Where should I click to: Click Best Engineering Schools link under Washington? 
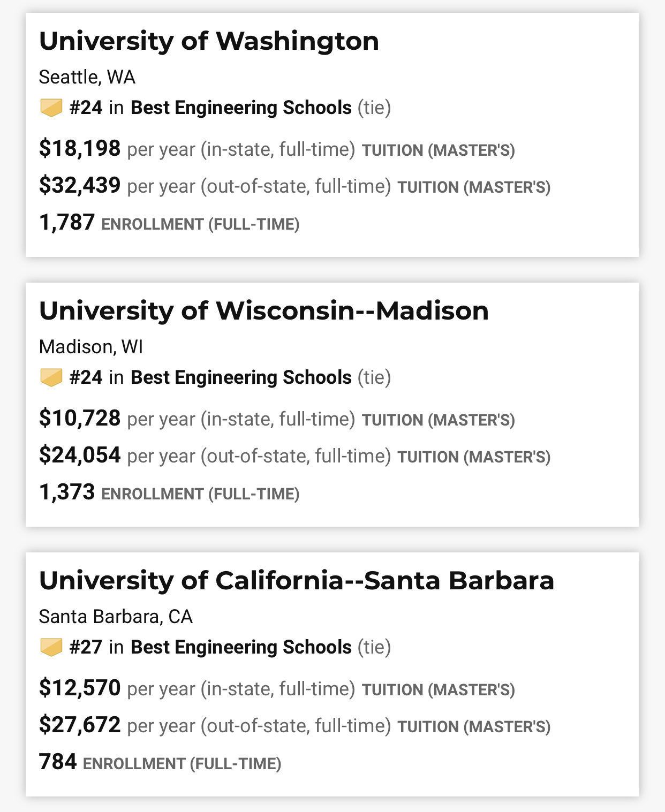point(241,108)
